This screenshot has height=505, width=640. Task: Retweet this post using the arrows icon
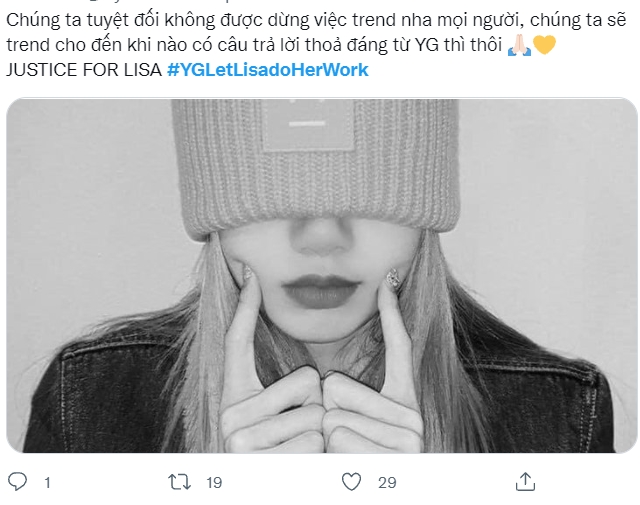(180, 482)
